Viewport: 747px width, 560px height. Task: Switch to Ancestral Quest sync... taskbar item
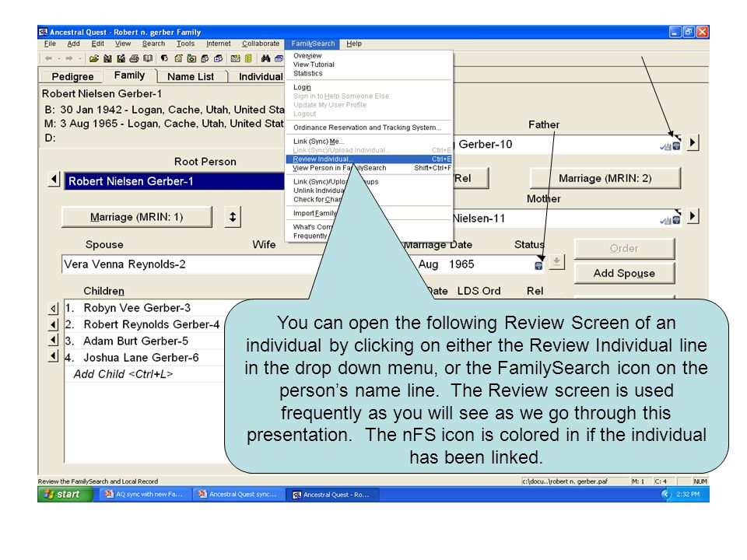pyautogui.click(x=238, y=495)
